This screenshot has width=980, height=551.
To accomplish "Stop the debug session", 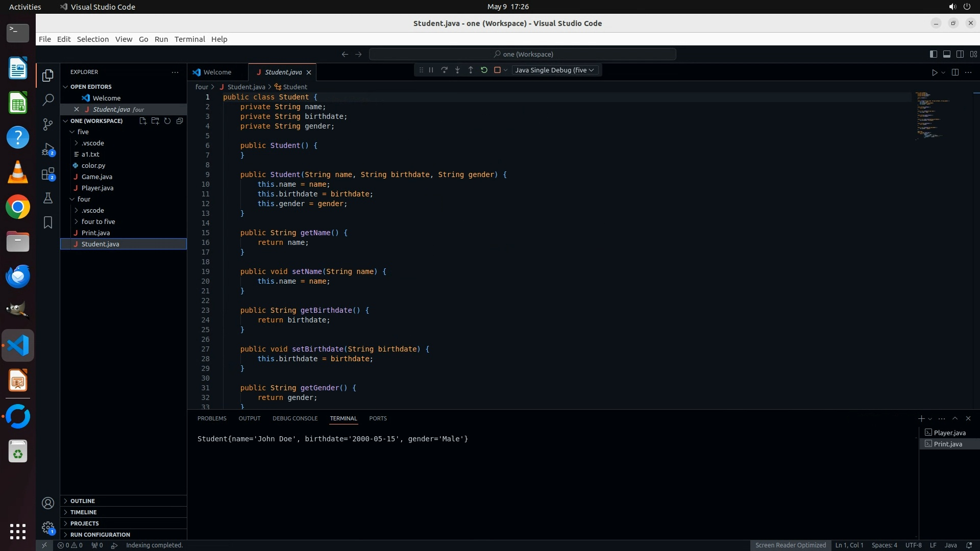I will pos(497,70).
